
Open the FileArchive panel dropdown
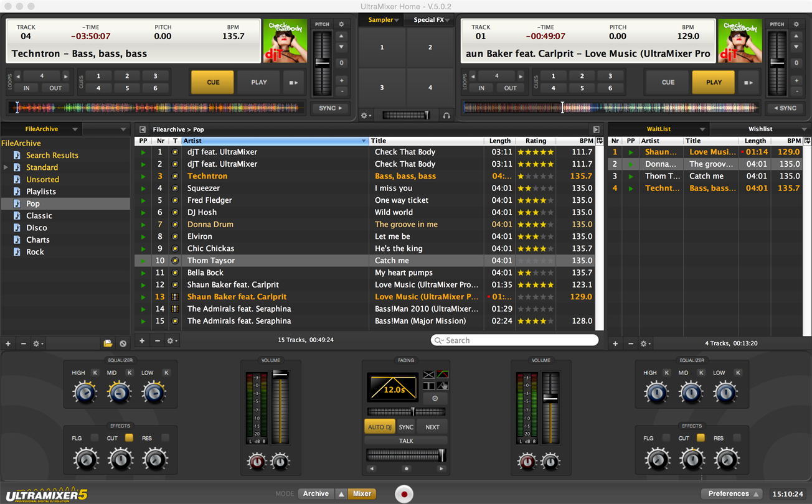(75, 129)
